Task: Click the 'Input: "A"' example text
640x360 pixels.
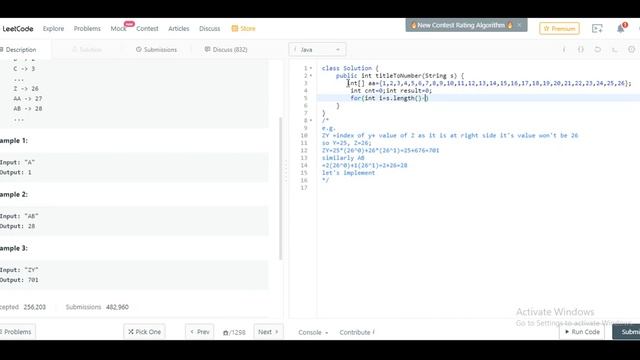Action: tap(18, 162)
